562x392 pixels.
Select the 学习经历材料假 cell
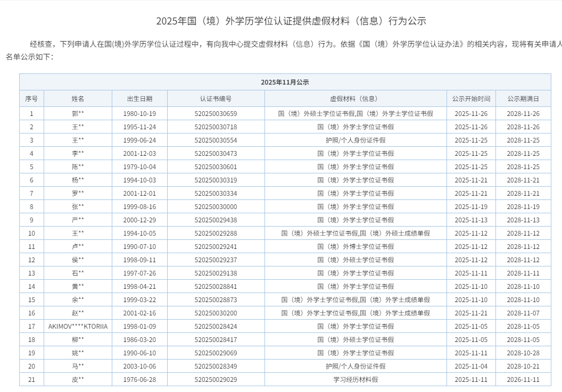click(x=356, y=379)
